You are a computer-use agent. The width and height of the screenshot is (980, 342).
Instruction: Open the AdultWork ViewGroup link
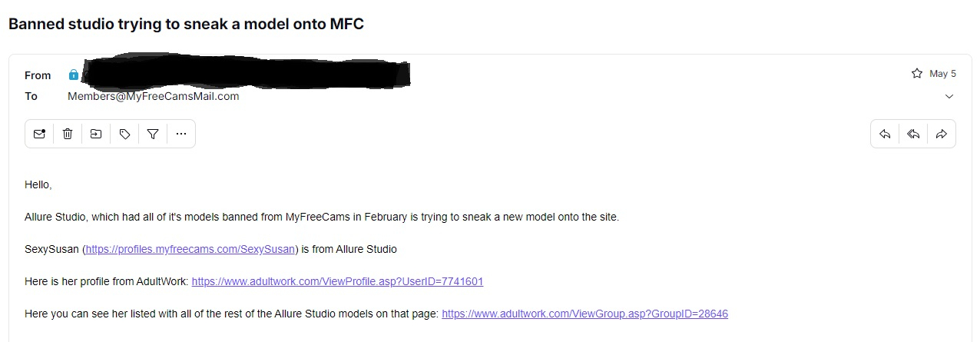coord(584,314)
